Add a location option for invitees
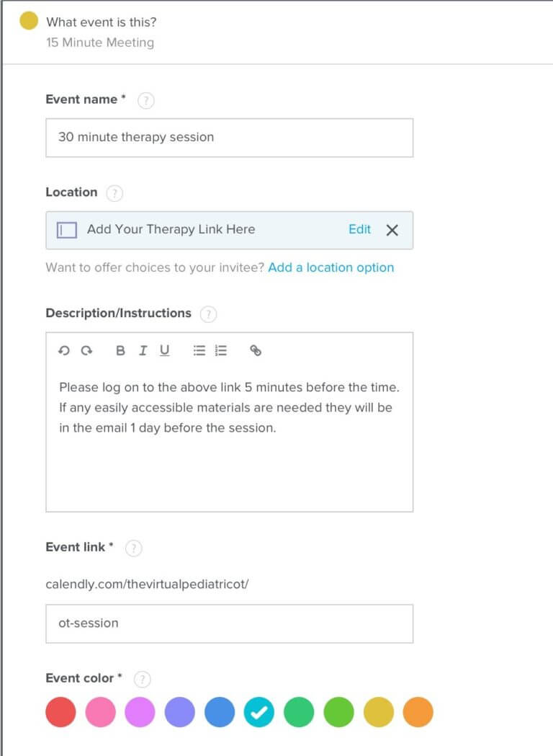This screenshot has width=553, height=756. [x=331, y=267]
